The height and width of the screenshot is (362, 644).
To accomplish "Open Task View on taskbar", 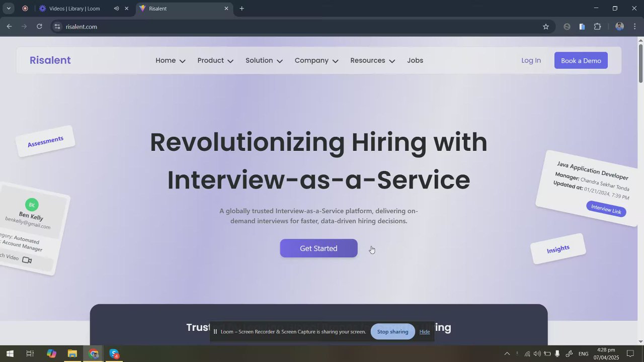I will [x=30, y=354].
